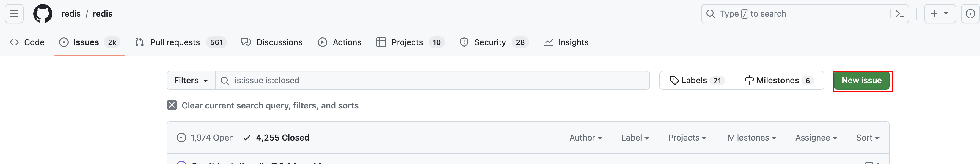Click the green New issue button

861,80
